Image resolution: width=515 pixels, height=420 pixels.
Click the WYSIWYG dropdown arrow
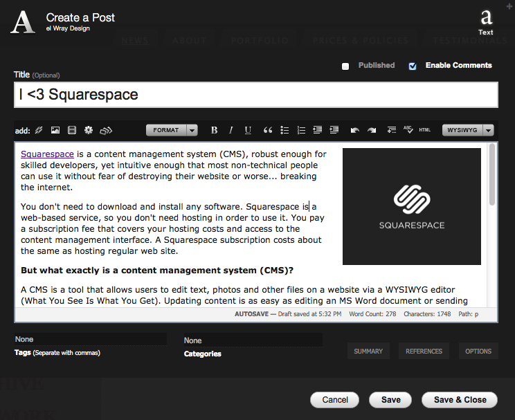[x=489, y=130]
